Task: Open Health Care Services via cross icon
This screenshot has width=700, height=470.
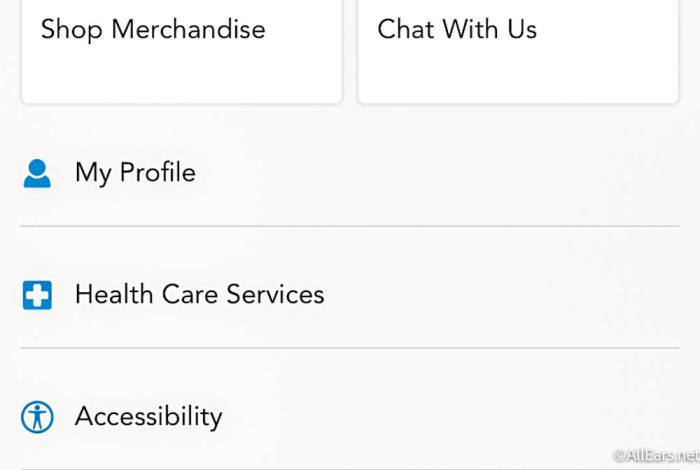Action: (37, 295)
